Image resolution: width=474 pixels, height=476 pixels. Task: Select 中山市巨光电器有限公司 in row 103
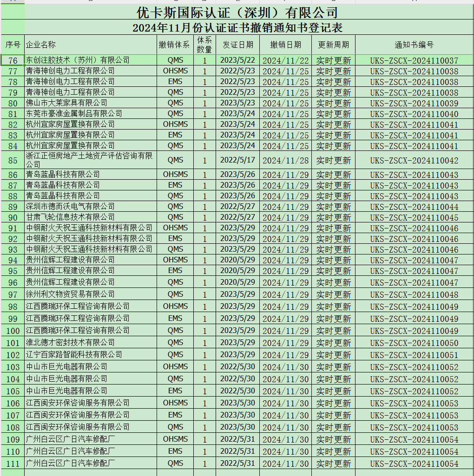pos(91,367)
